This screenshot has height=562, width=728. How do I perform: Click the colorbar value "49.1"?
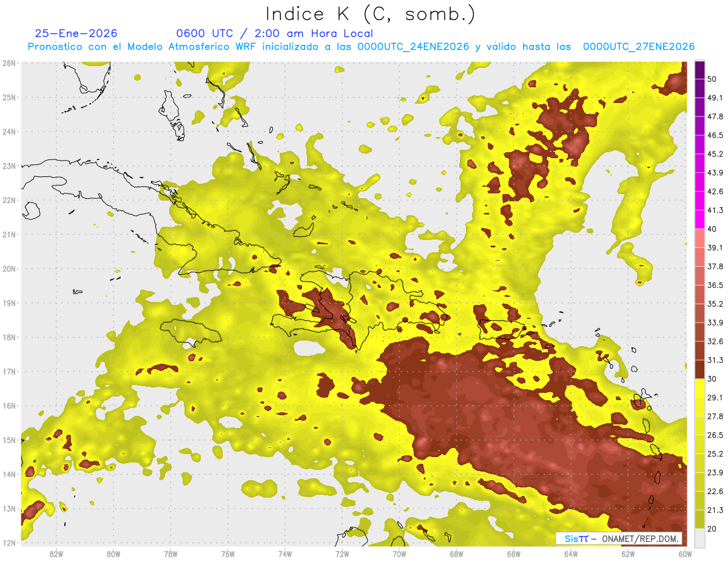[715, 98]
